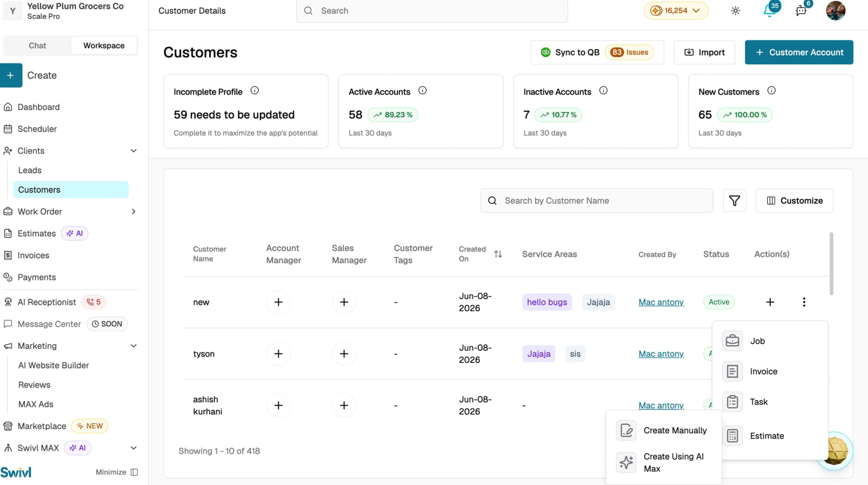Viewport: 868px width, 485px height.
Task: Click the Search by Customer Name field
Action: click(x=596, y=201)
